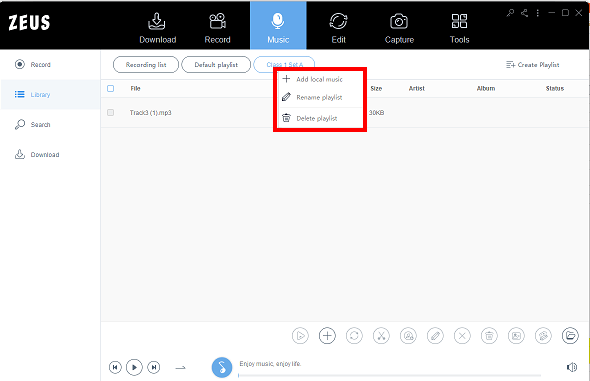Skip to next track
This screenshot has height=381, width=590.
pyautogui.click(x=154, y=367)
